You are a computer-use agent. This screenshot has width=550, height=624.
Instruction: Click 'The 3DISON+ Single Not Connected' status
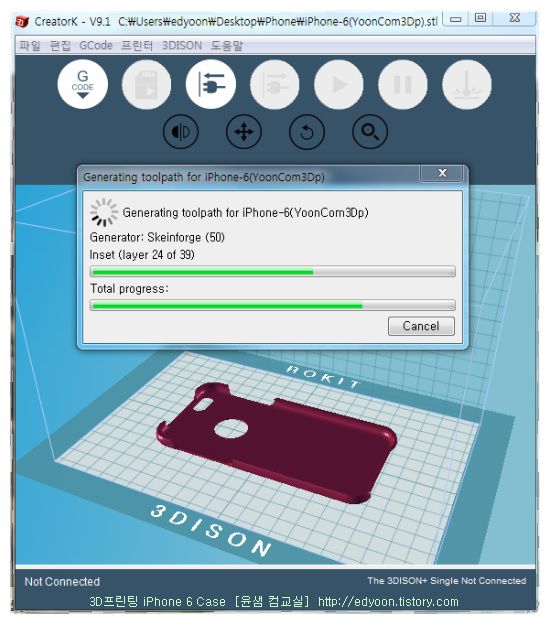(447, 581)
